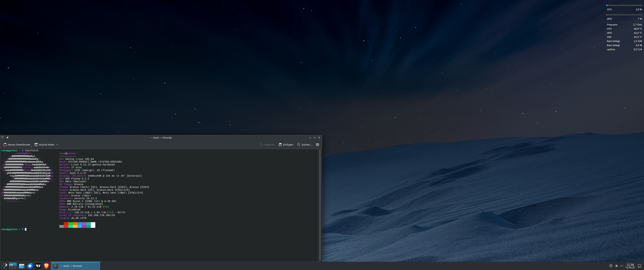Open Thunderbird mail client from taskbar
The height and width of the screenshot is (270, 644).
coord(30,266)
